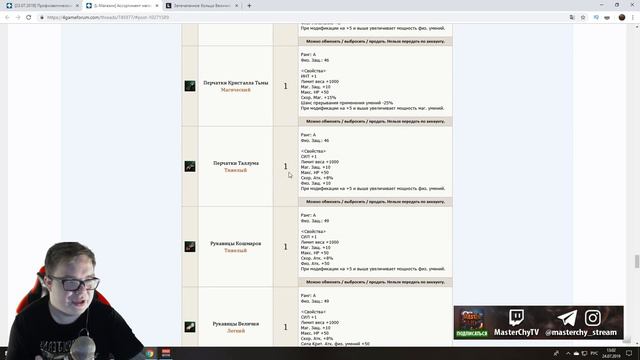Click quantity 1 in Перчатки Кристалла Тьмы row
The width and height of the screenshot is (640, 360).
[x=285, y=86]
